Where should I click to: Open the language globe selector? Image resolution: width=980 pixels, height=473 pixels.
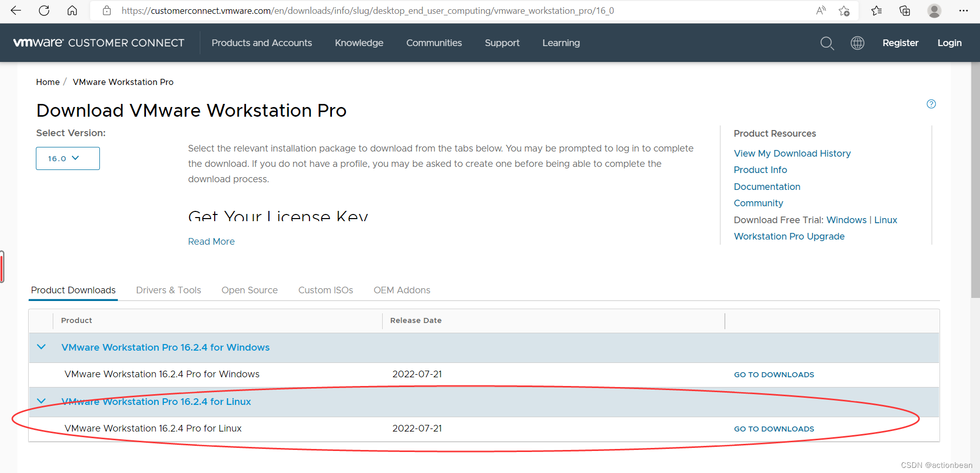click(x=857, y=43)
